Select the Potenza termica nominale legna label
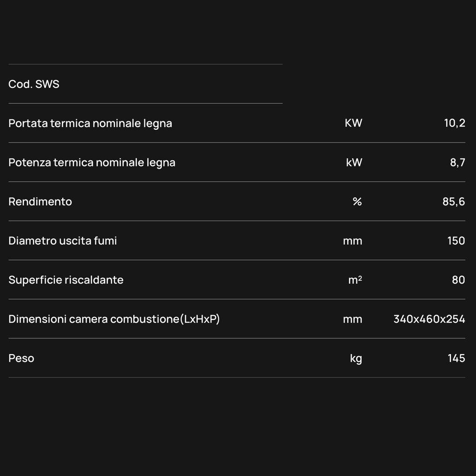Screen dimensions: 476x476 pyautogui.click(x=92, y=163)
